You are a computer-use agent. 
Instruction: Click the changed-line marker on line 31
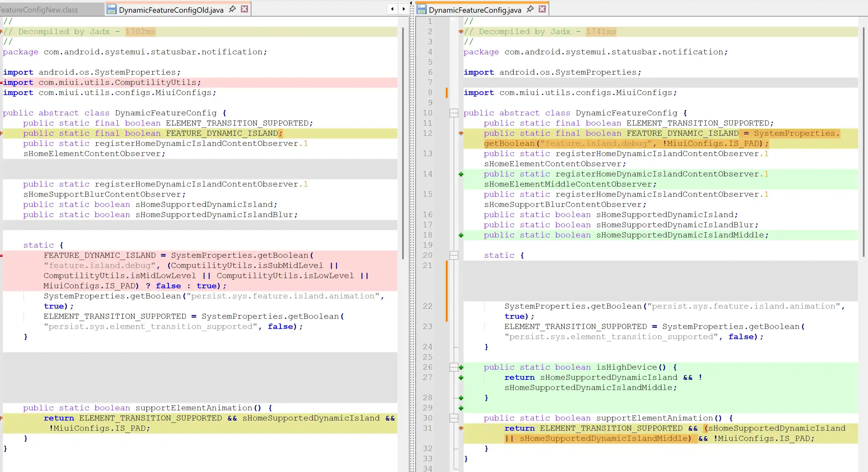[x=461, y=428]
